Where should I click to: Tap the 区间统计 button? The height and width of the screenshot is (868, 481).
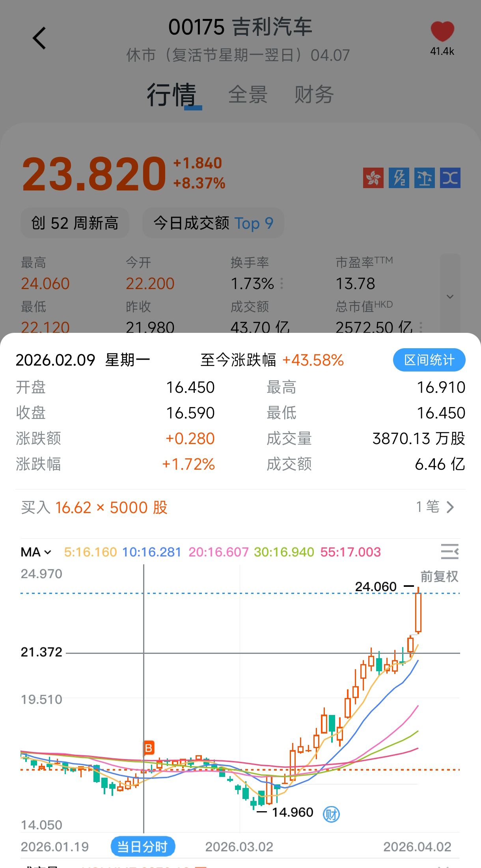tap(429, 360)
